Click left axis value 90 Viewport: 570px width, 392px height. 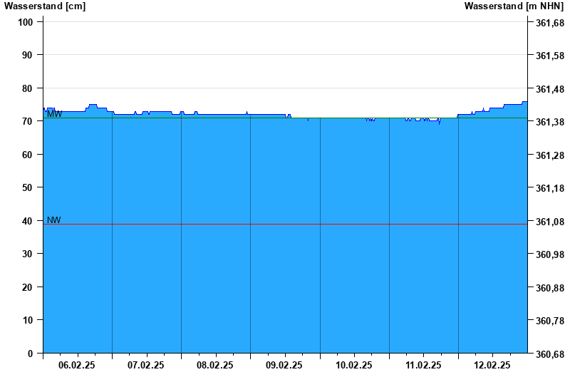coord(27,56)
